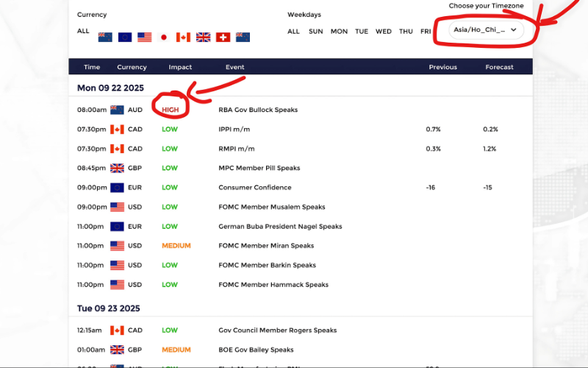The height and width of the screenshot is (368, 588).
Task: Toggle the MON weekday filter
Action: click(339, 32)
